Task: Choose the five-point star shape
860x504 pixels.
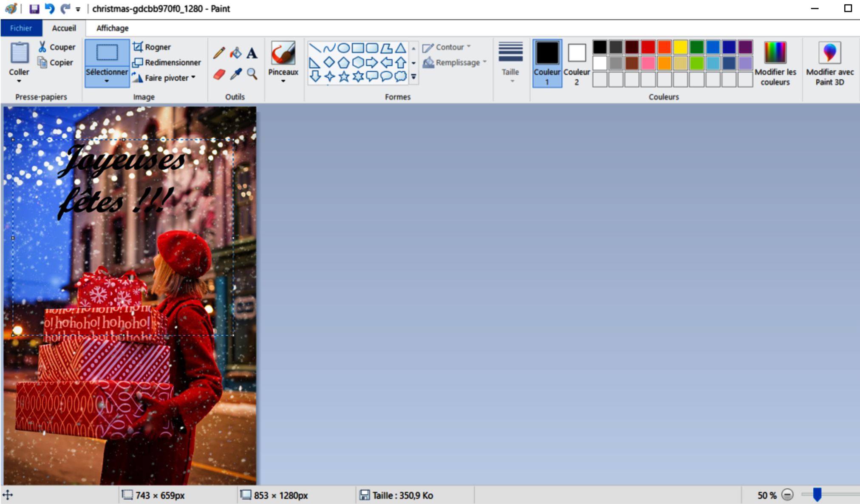Action: coord(344,76)
